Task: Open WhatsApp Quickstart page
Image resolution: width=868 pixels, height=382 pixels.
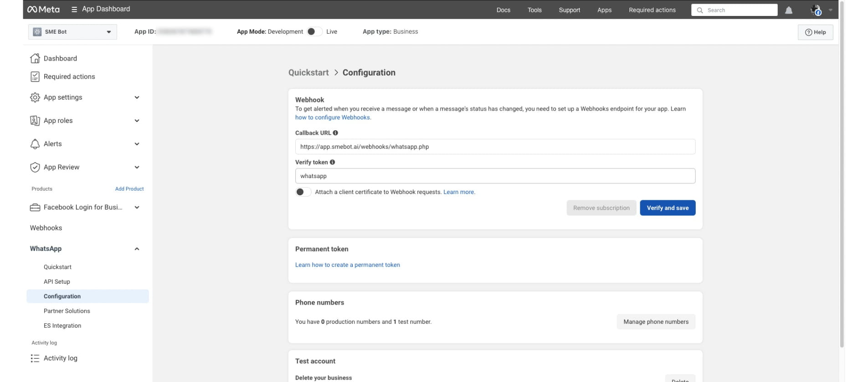Action: click(57, 267)
